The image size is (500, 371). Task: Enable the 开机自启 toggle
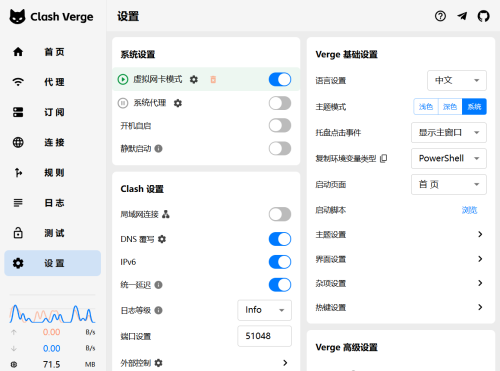[280, 126]
